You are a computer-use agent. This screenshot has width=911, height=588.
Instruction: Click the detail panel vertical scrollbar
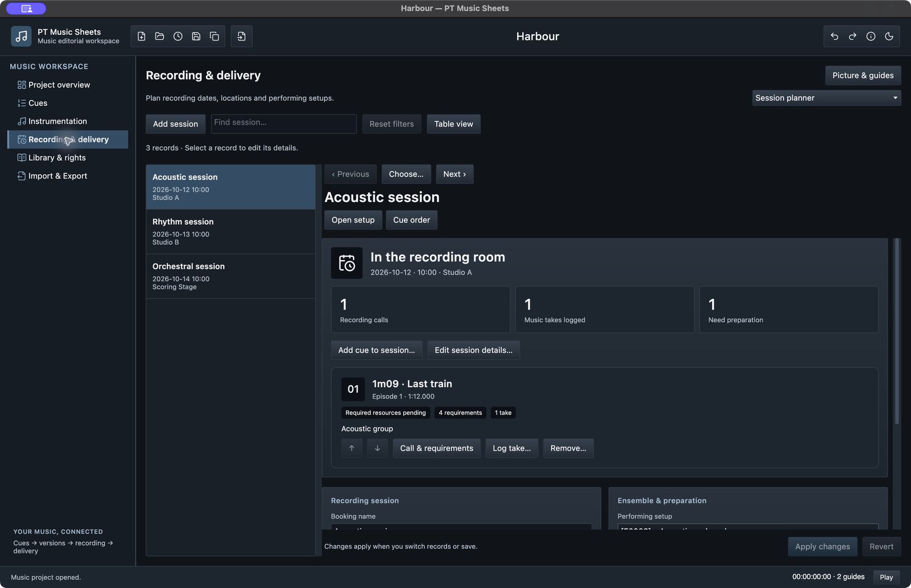897,331
